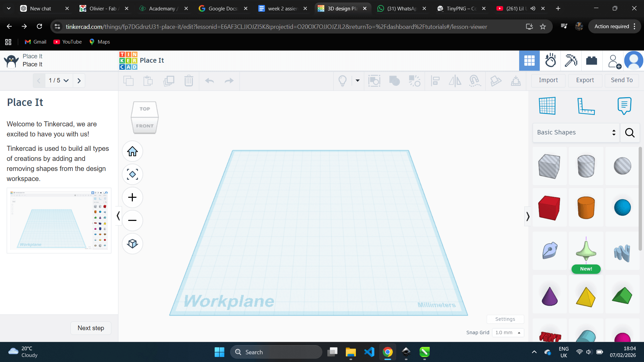Screen dimensions: 644x362
Task: Click the Zoom in plus button
Action: [132, 197]
